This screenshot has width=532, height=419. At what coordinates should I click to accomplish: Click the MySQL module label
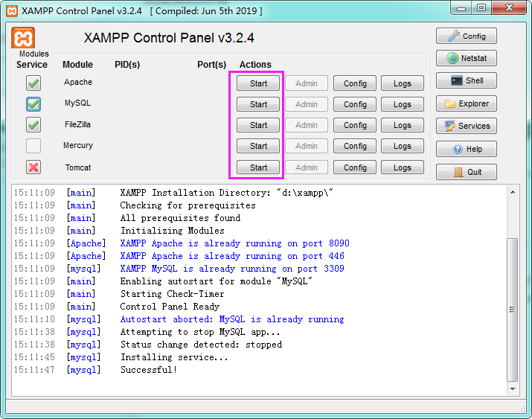point(77,103)
